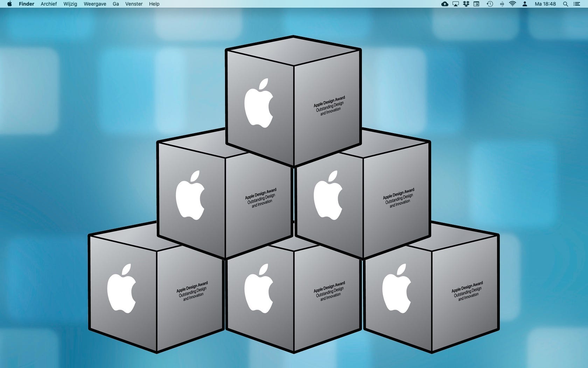This screenshot has width=588, height=368.
Task: Open the Wijzig menu
Action: 70,4
